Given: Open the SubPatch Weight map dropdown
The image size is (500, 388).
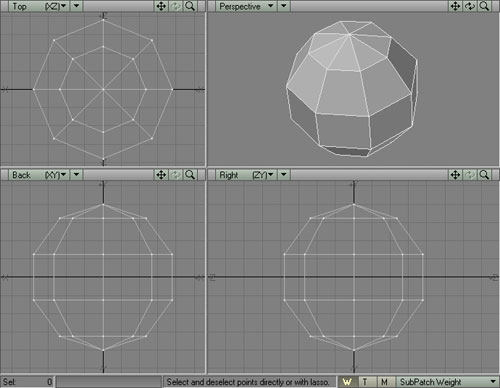Looking at the screenshot, I should point(447,382).
